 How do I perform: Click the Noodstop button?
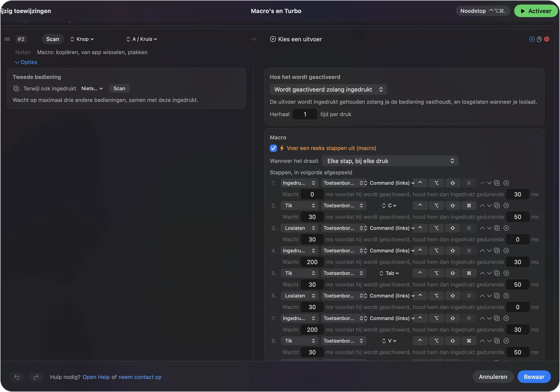coord(483,11)
